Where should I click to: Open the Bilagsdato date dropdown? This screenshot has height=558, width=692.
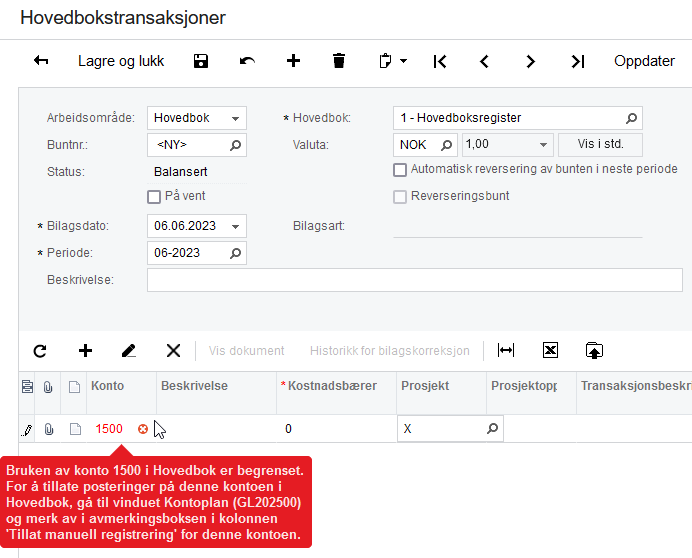[236, 226]
